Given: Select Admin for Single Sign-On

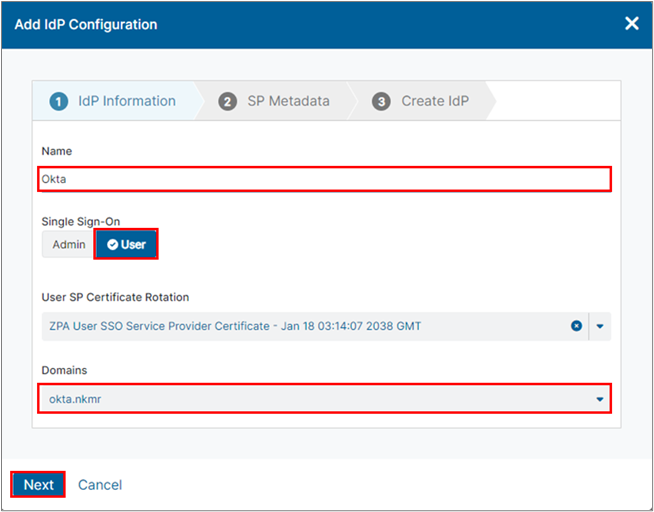Looking at the screenshot, I should tap(68, 244).
